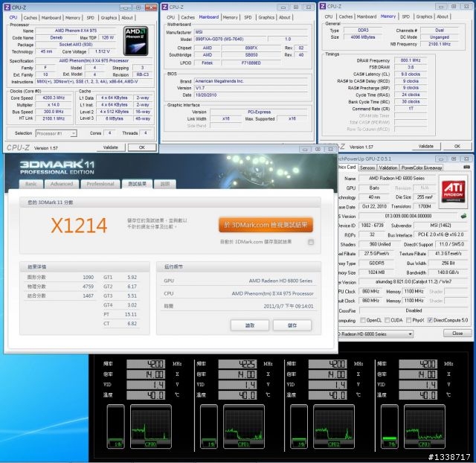
Task: Click Validate in the first CPU-Z window
Action: (x=111, y=147)
